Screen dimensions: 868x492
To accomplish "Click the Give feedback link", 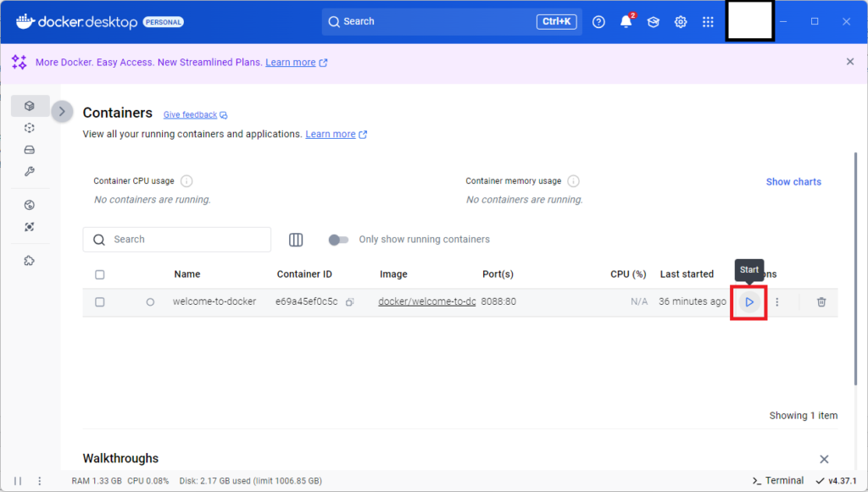I will click(x=190, y=115).
